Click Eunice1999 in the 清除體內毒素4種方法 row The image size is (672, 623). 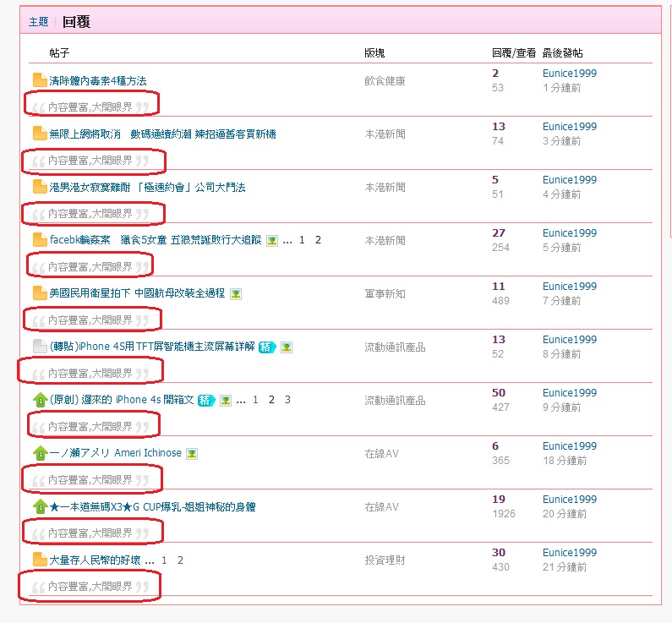click(x=569, y=74)
